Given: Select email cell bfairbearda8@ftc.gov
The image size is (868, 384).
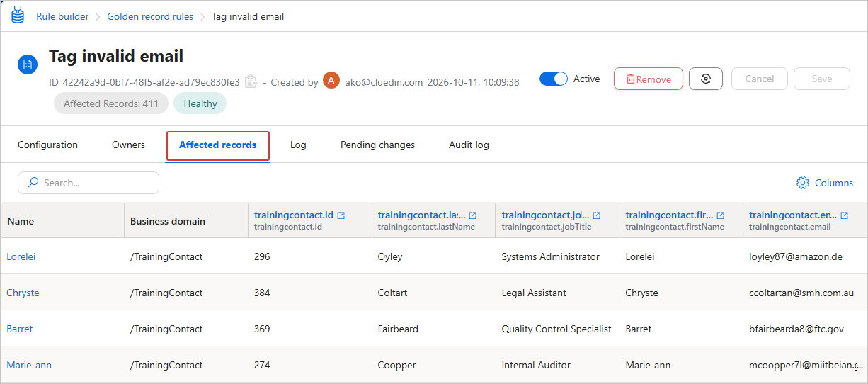Looking at the screenshot, I should 796,329.
